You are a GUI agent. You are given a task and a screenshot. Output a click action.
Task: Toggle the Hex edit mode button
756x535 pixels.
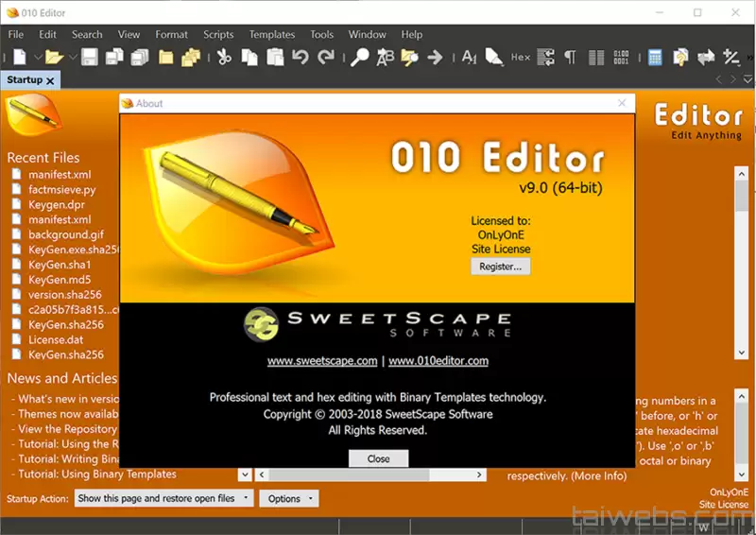521,57
